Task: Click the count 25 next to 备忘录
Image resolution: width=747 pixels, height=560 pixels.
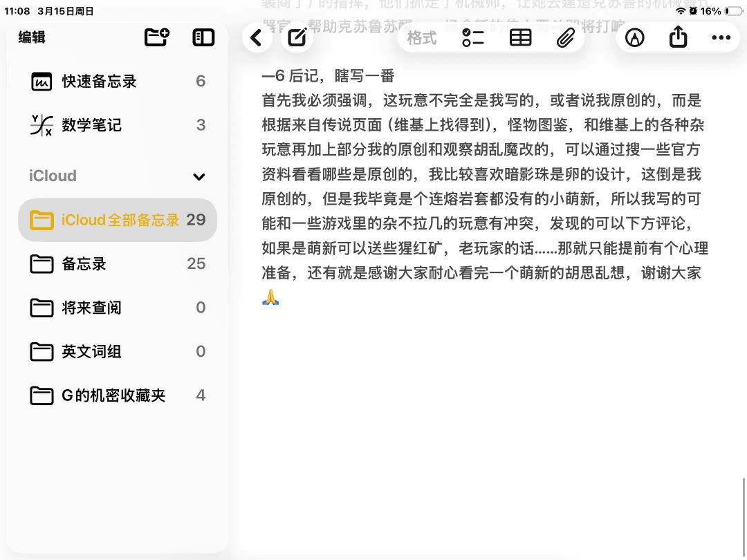Action: click(196, 263)
